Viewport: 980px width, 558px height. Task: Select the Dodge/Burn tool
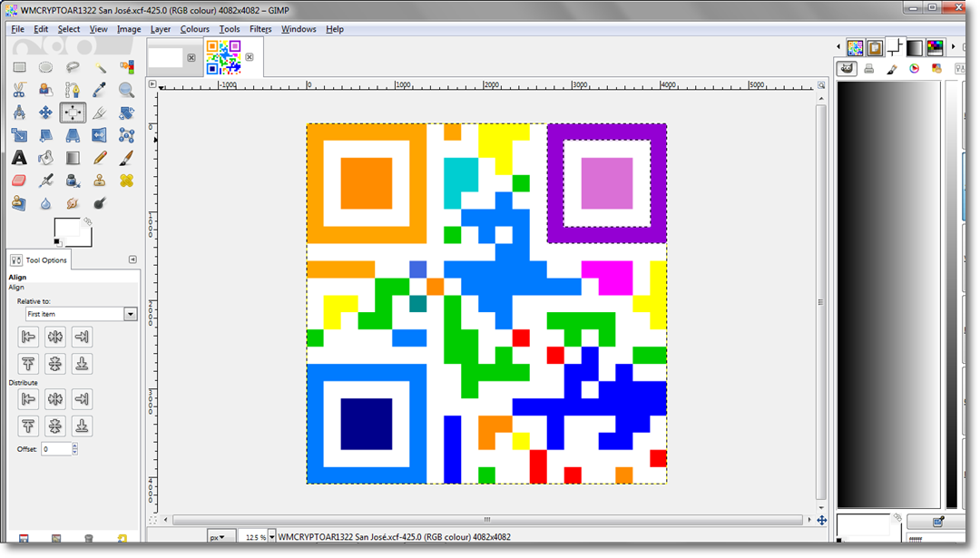click(x=100, y=203)
